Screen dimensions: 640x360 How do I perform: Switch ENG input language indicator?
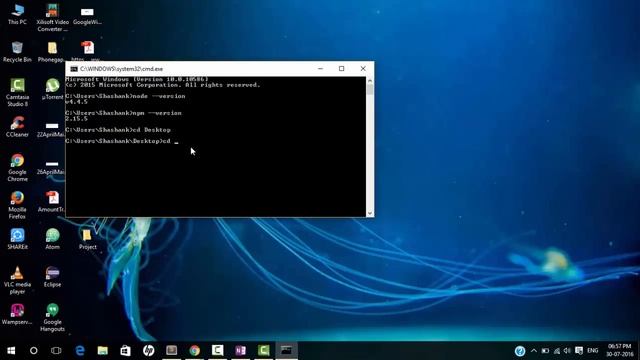tap(593, 351)
